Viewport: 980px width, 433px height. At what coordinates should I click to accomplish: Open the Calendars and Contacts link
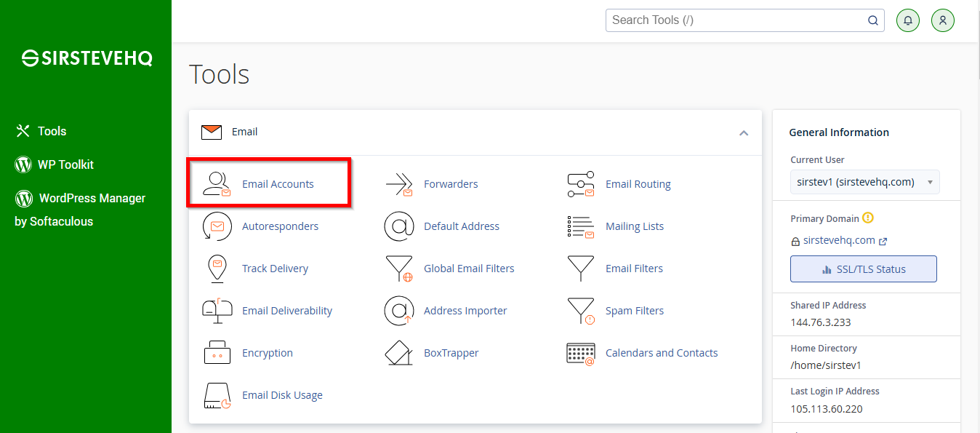coord(662,353)
